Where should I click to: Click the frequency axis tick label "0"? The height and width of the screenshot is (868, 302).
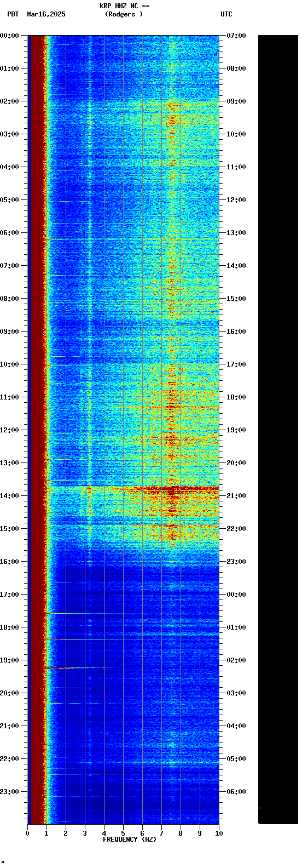pyautogui.click(x=27, y=833)
